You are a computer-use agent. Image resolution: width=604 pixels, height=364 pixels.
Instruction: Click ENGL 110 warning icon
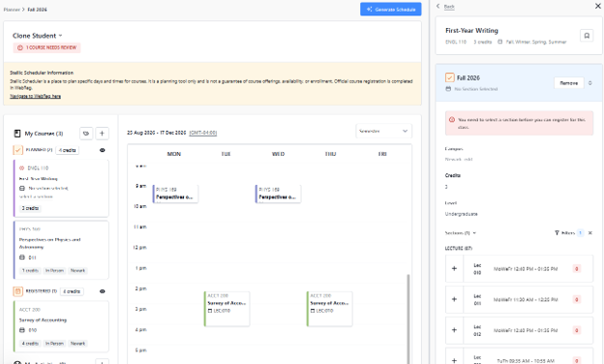click(22, 167)
